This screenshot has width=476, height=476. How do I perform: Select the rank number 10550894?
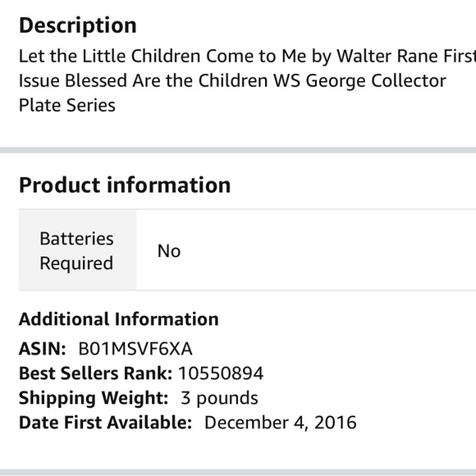coord(221,373)
